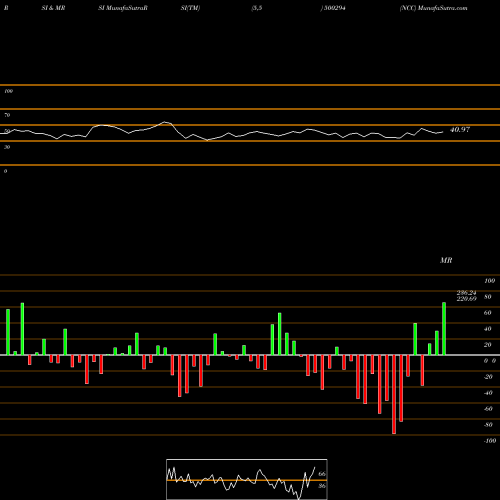Click the RSI axis label 70

pos(7,115)
